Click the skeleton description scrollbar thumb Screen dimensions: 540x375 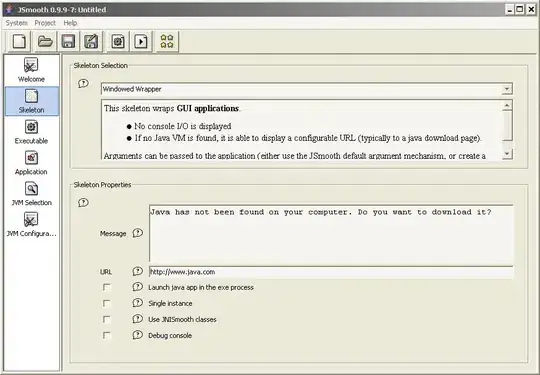(507, 126)
